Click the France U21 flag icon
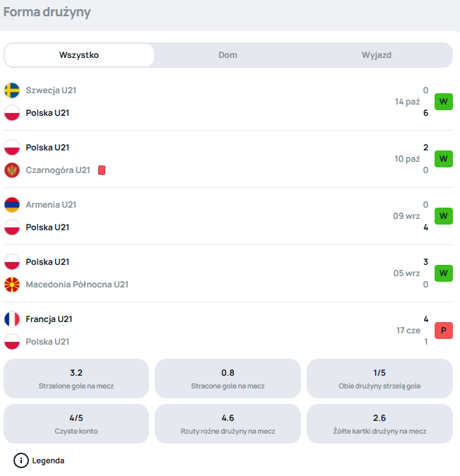Screen dimensions: 460x476 (12, 319)
